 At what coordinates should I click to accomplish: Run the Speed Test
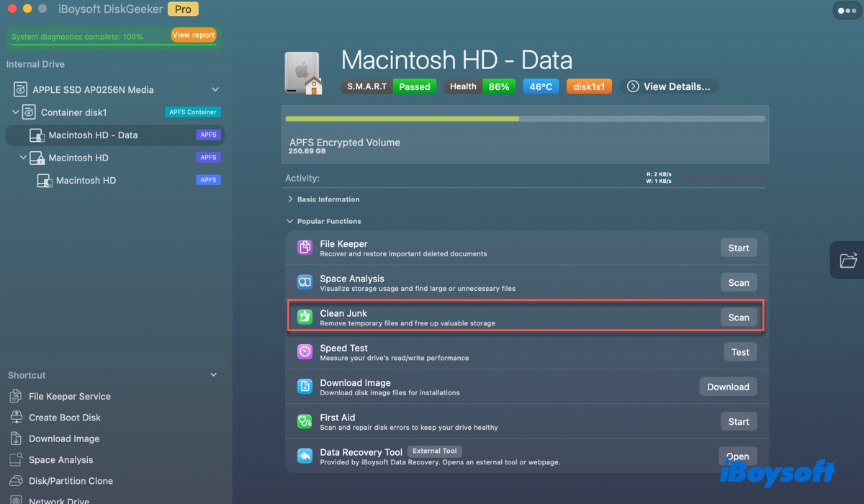[740, 352]
